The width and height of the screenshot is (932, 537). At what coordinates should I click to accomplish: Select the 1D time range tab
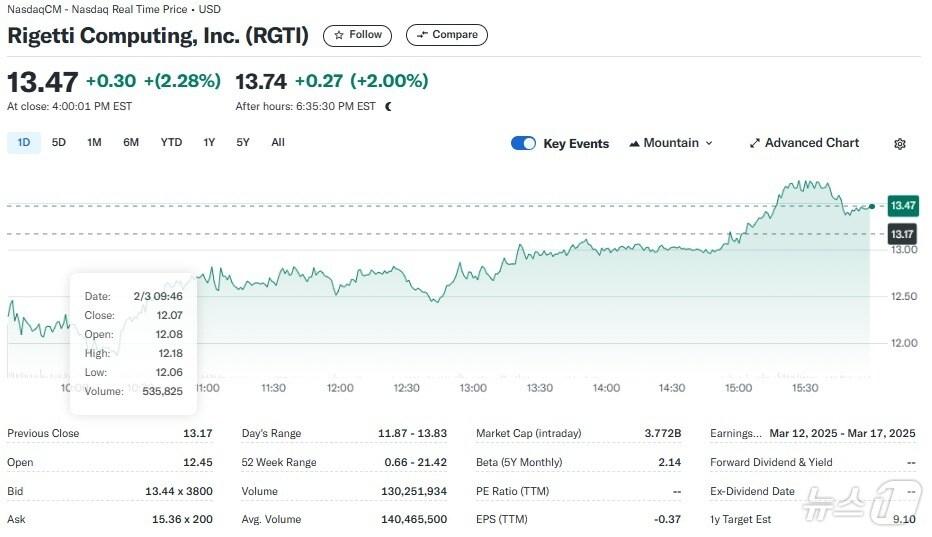coord(23,142)
